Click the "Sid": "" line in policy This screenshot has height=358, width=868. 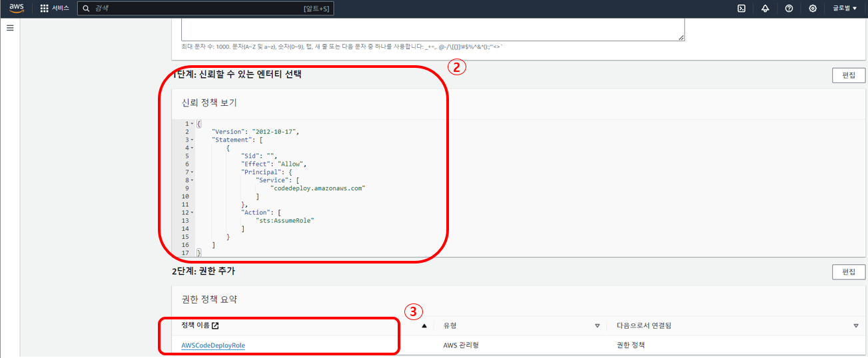[258, 156]
